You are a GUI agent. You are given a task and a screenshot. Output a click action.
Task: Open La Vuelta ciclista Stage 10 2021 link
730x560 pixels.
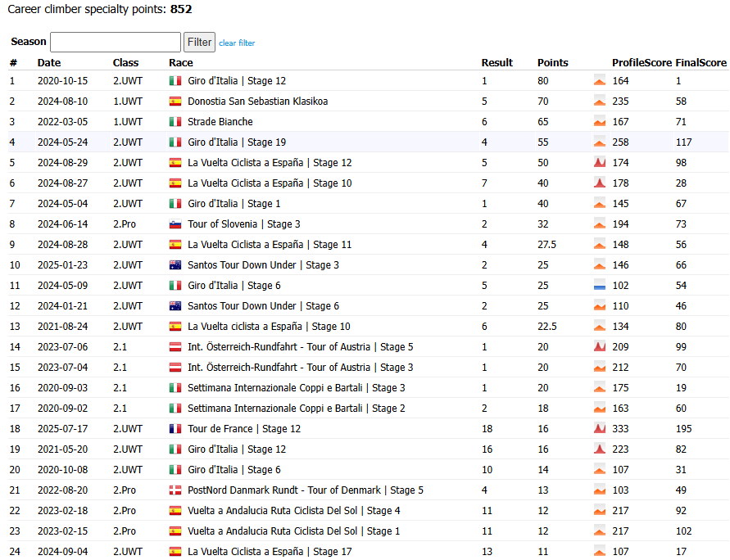click(x=269, y=327)
